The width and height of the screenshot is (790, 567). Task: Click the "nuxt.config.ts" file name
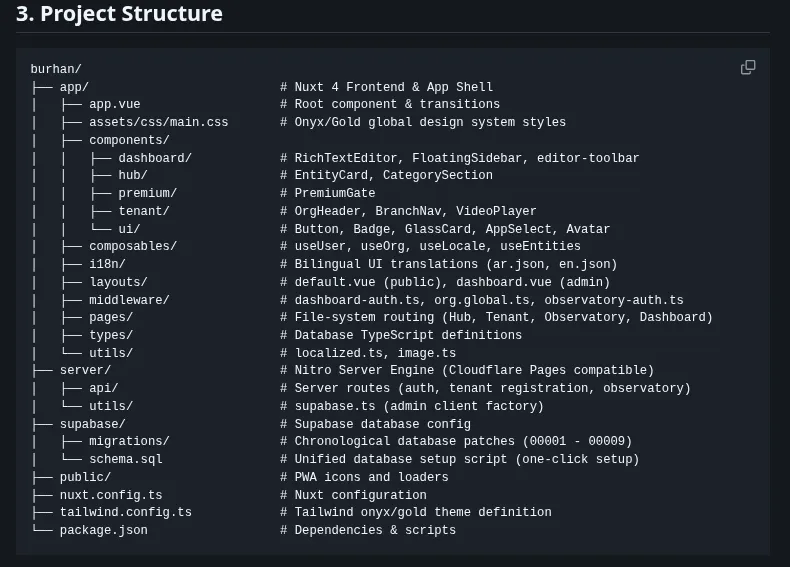pyautogui.click(x=111, y=495)
